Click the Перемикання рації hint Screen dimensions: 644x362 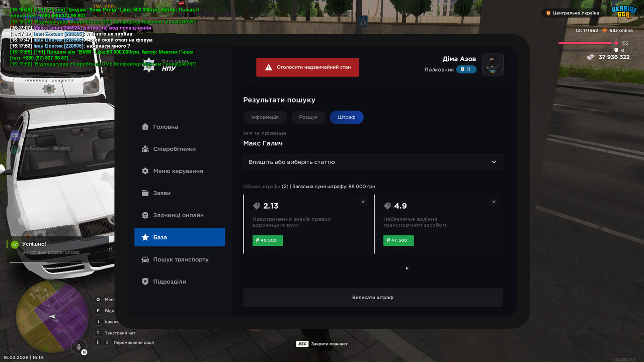click(125, 342)
